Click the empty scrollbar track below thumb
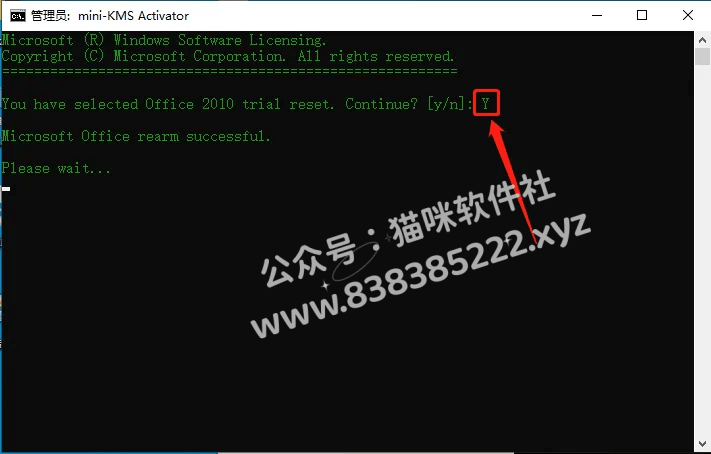 point(702,249)
